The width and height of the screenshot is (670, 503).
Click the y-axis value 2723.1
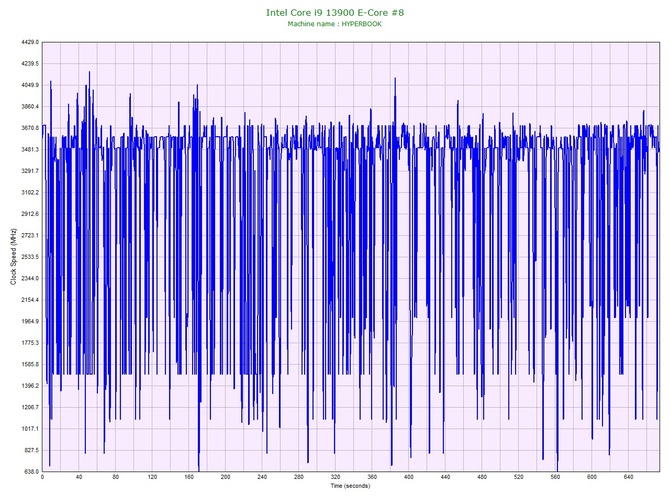[30, 235]
